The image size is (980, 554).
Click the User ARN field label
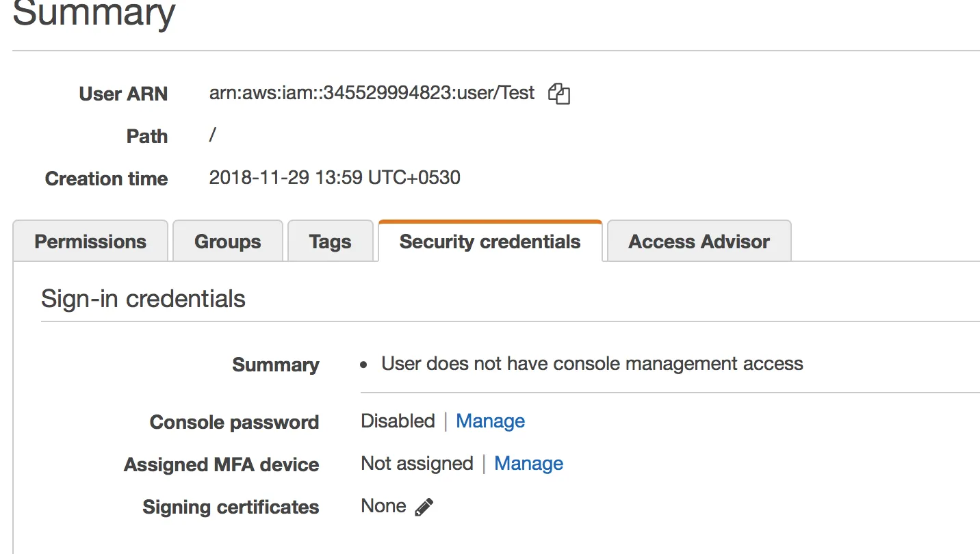click(123, 94)
